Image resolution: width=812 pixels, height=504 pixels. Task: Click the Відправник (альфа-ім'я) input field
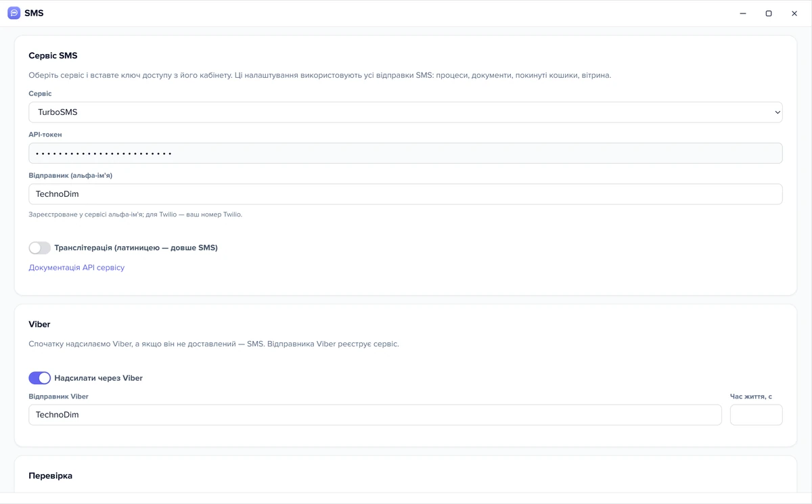405,194
